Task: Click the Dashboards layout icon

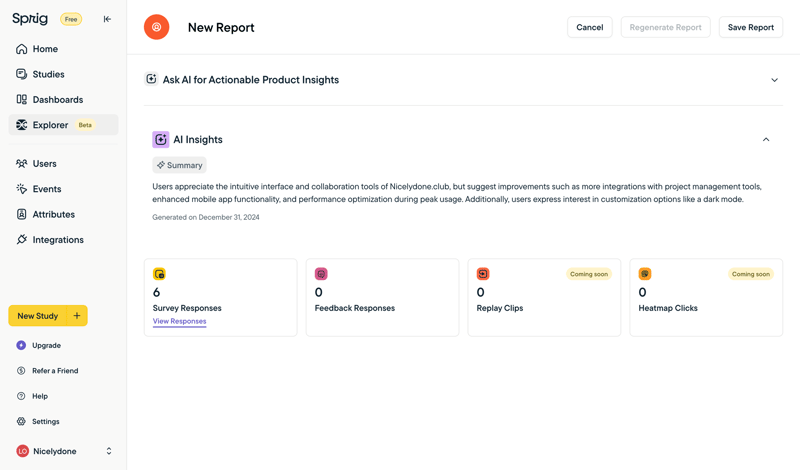Action: [x=21, y=100]
